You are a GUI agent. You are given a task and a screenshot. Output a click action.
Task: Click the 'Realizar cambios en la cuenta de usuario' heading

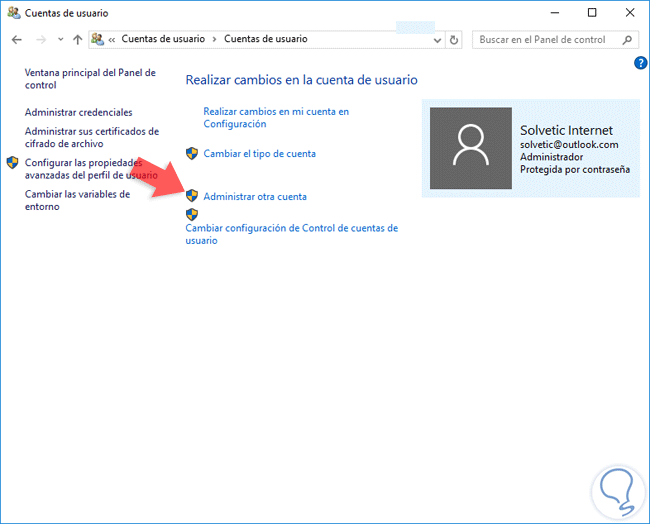[x=301, y=80]
